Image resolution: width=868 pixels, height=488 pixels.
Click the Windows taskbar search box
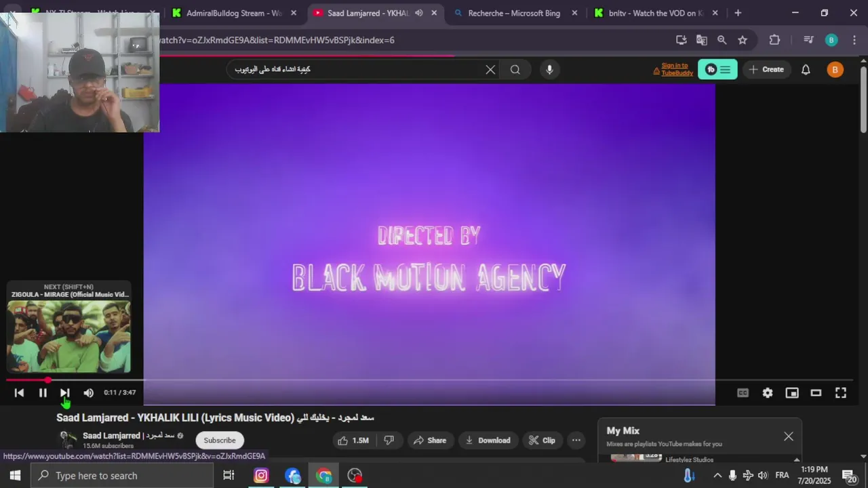coord(123,475)
